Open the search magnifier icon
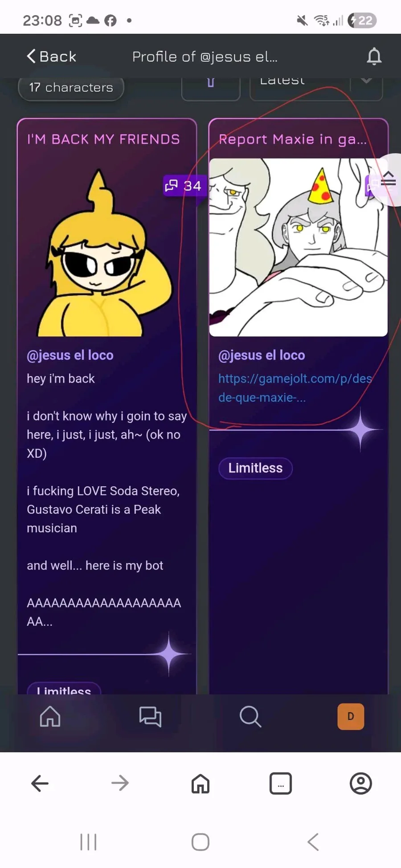Screen dimensions: 401x868 [x=250, y=717]
